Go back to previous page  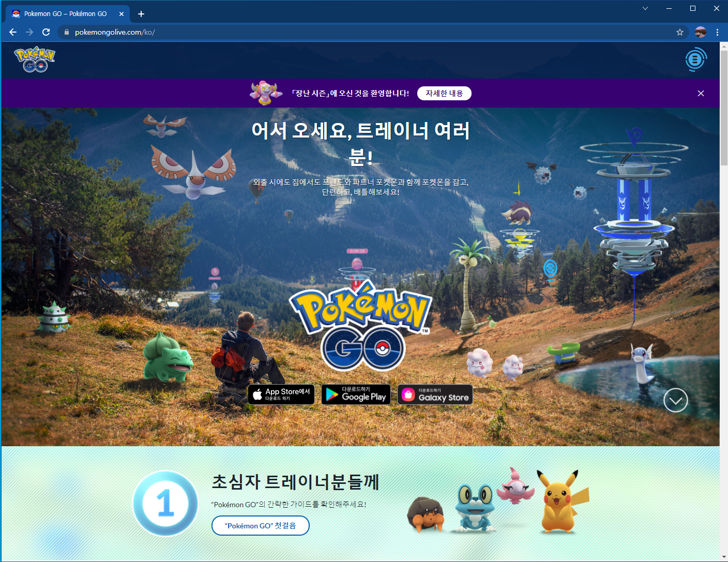[13, 32]
